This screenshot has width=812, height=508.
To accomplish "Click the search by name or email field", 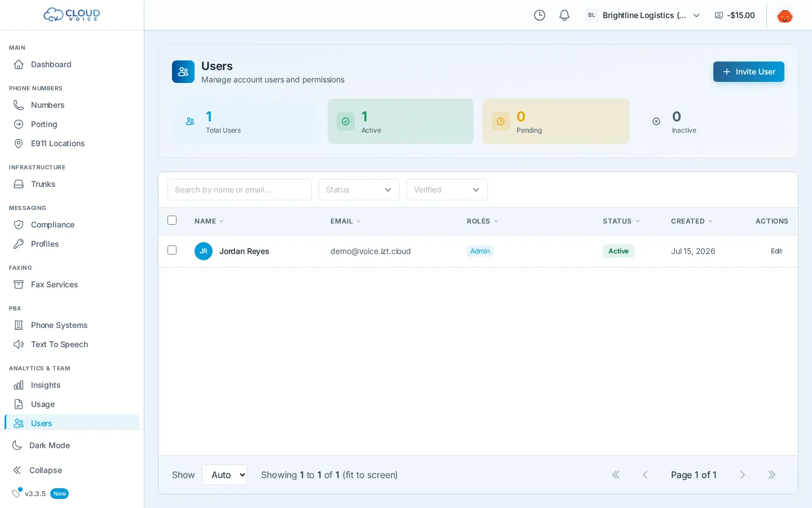I will coord(240,190).
